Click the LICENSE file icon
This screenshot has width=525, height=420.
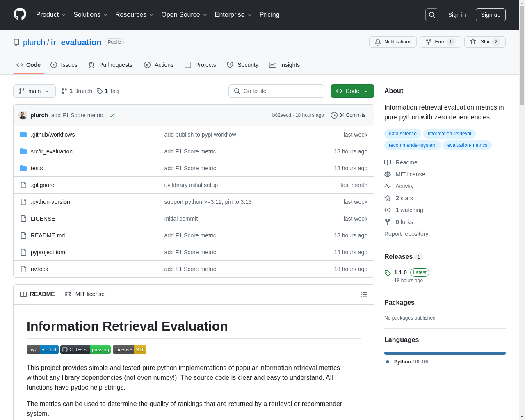click(x=23, y=219)
